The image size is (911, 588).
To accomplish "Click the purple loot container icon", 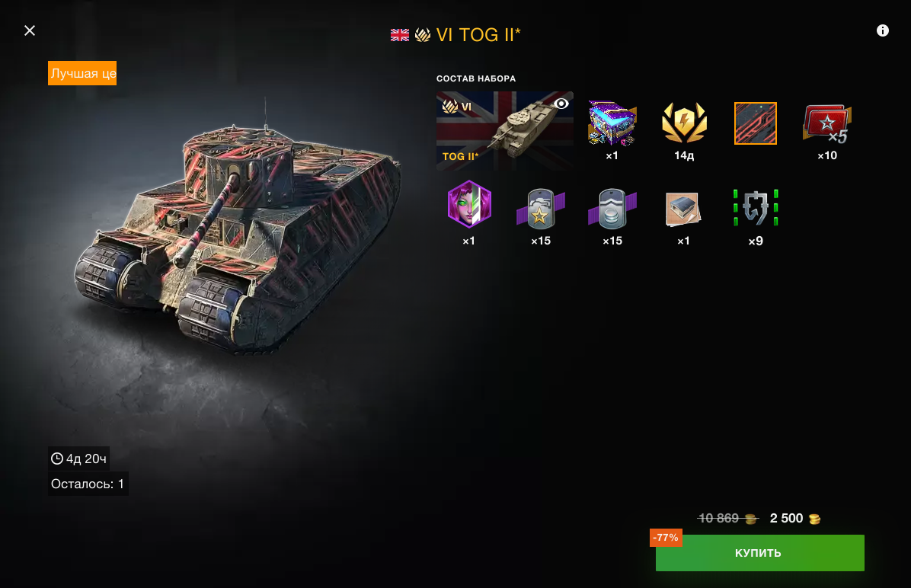I will [612, 123].
